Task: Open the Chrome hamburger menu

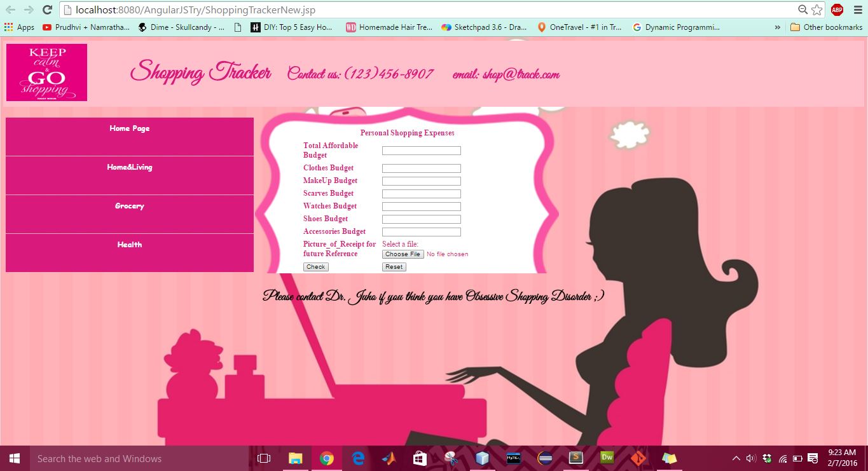Action: click(x=857, y=10)
